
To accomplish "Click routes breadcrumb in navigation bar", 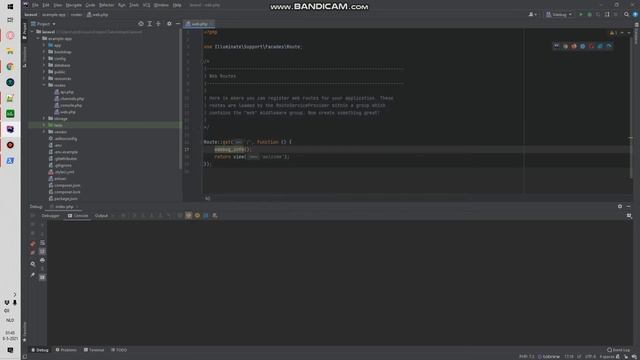I will 76,15.
